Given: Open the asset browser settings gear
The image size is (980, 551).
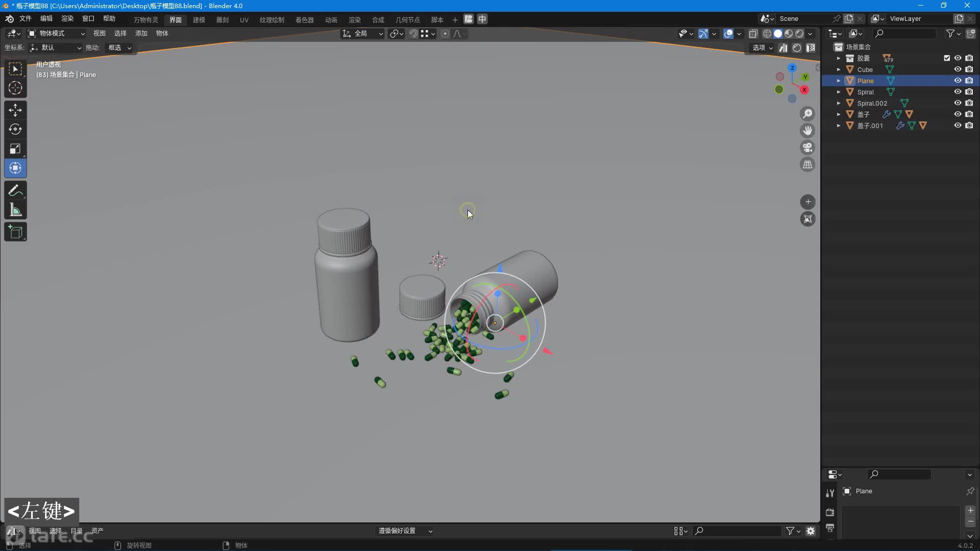Looking at the screenshot, I should pos(811,531).
